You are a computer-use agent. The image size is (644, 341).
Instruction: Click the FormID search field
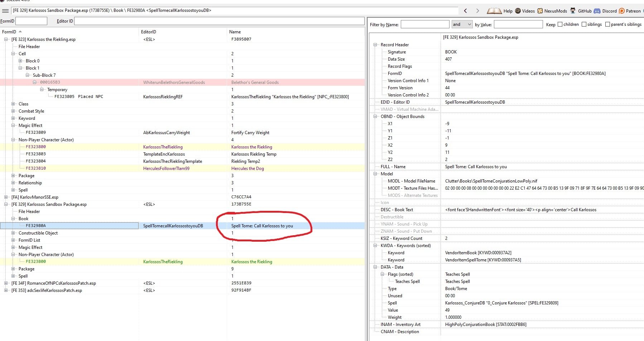(31, 21)
